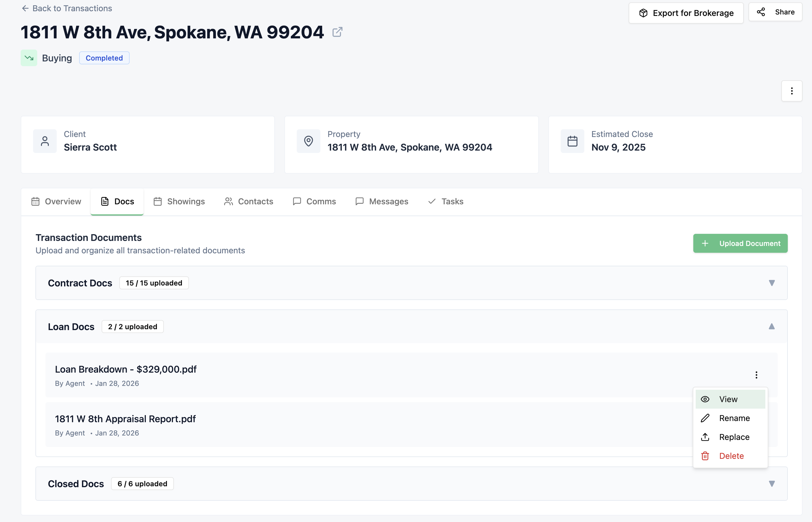Click Back to Transactions arrow link

pyautogui.click(x=67, y=9)
